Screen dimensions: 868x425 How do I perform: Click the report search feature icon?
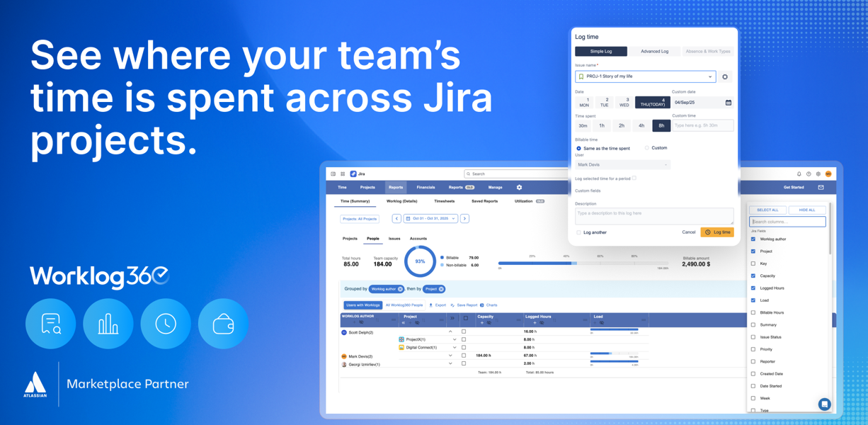click(51, 324)
